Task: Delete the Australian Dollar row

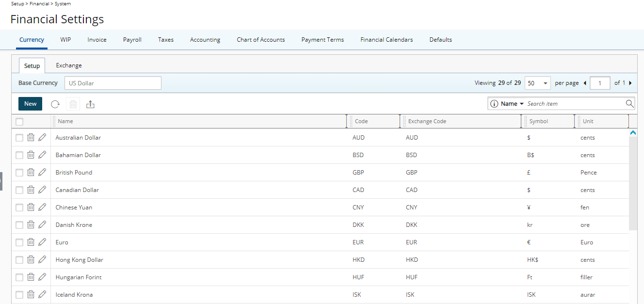Action: (31, 138)
